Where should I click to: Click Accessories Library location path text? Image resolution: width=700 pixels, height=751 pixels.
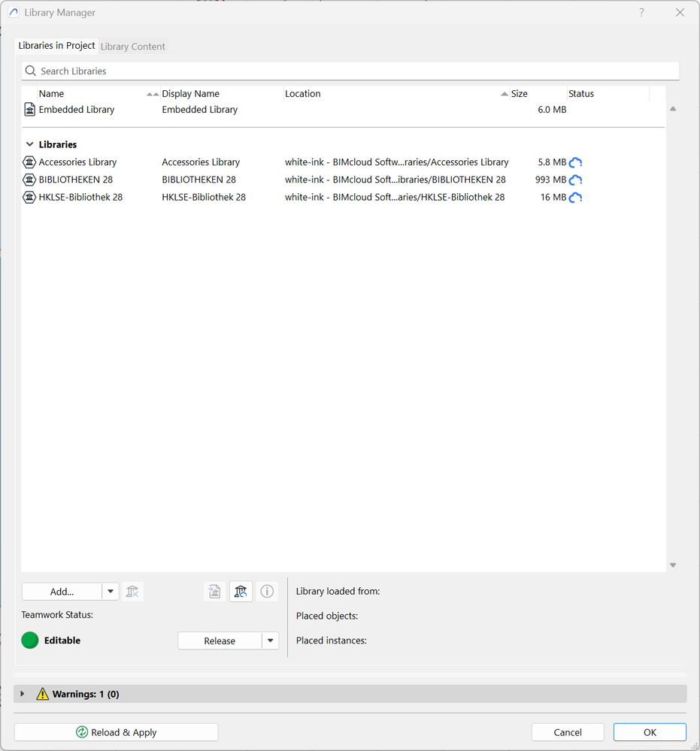[x=397, y=162]
